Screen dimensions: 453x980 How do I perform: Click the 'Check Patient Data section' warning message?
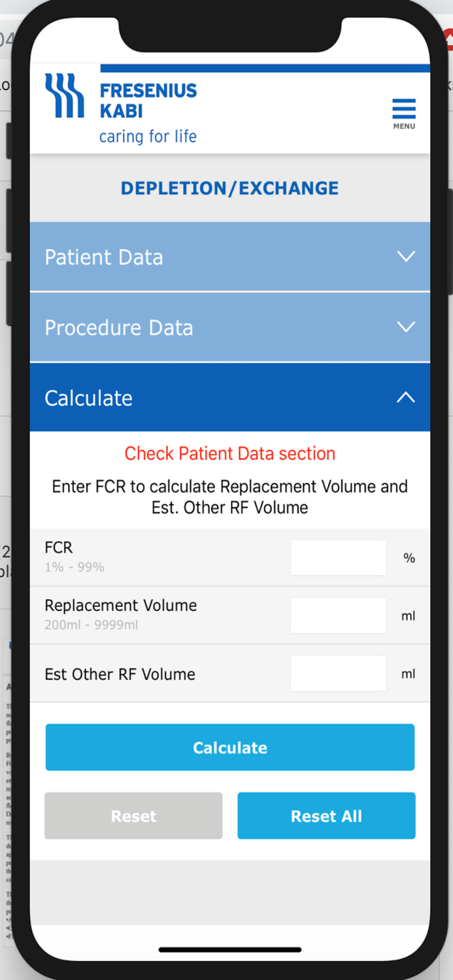click(229, 453)
